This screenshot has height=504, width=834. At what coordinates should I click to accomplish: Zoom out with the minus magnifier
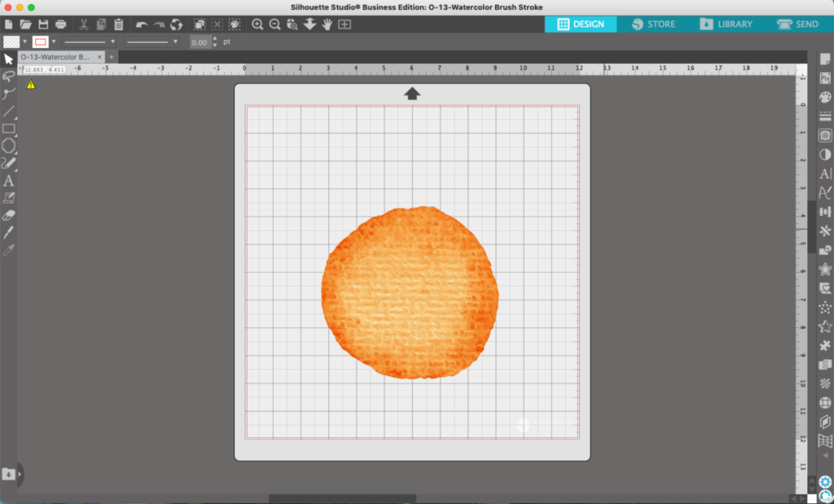tap(275, 24)
